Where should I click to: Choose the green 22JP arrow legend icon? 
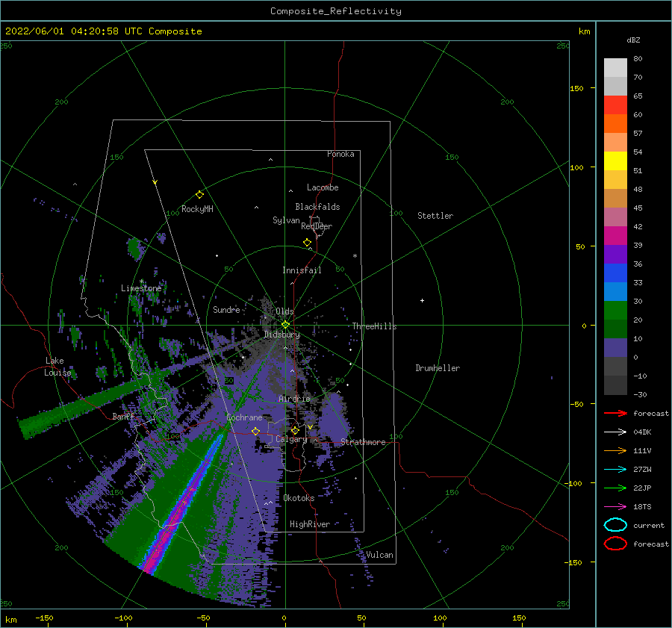coord(615,488)
